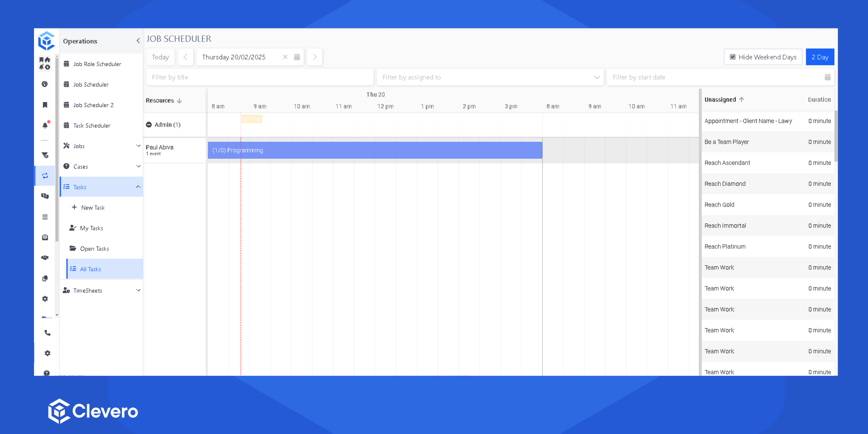Collapse the Admin (1) resource group
This screenshot has width=868, height=434.
click(x=149, y=125)
